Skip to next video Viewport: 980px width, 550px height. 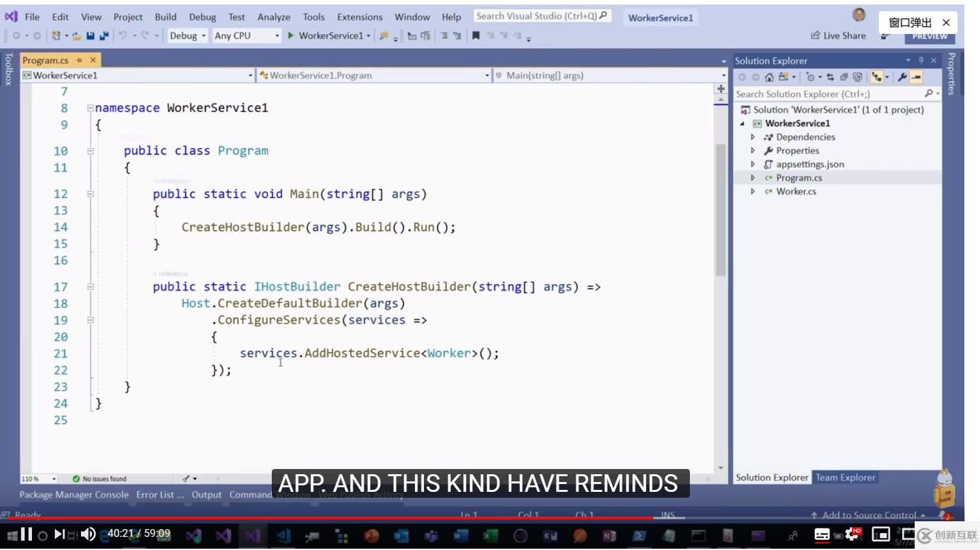point(59,534)
